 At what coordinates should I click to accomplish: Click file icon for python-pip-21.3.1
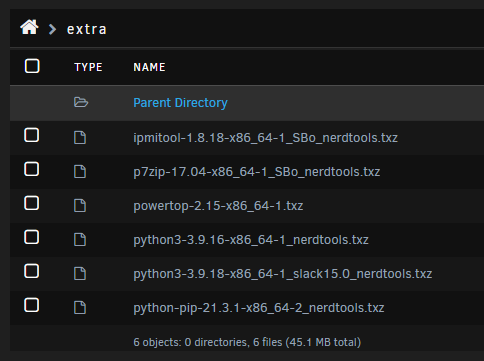click(80, 308)
